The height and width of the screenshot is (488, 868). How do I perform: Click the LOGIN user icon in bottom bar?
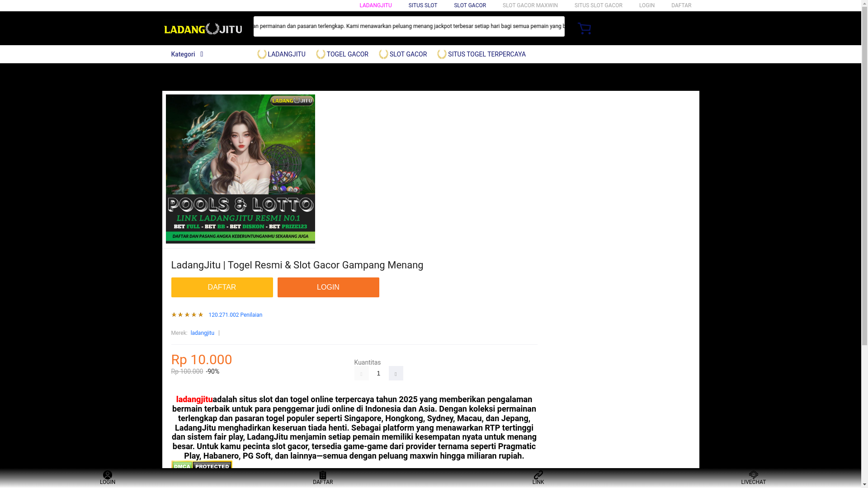108,474
